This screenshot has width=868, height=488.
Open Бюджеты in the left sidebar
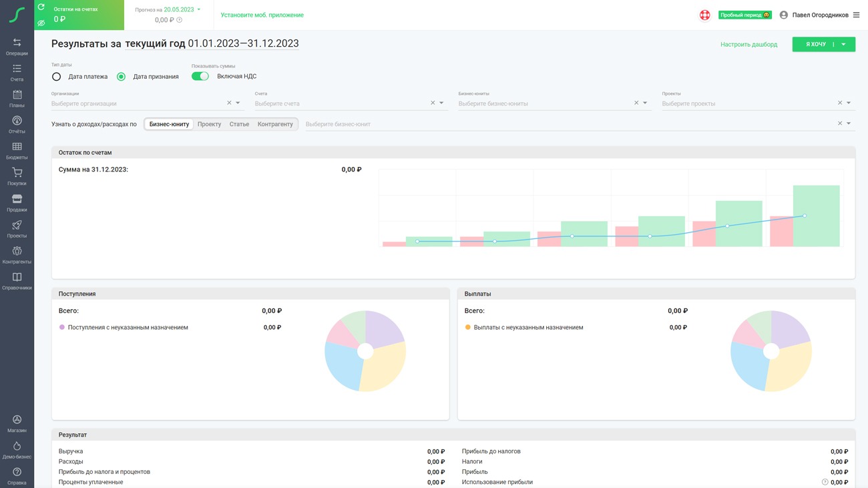[17, 150]
